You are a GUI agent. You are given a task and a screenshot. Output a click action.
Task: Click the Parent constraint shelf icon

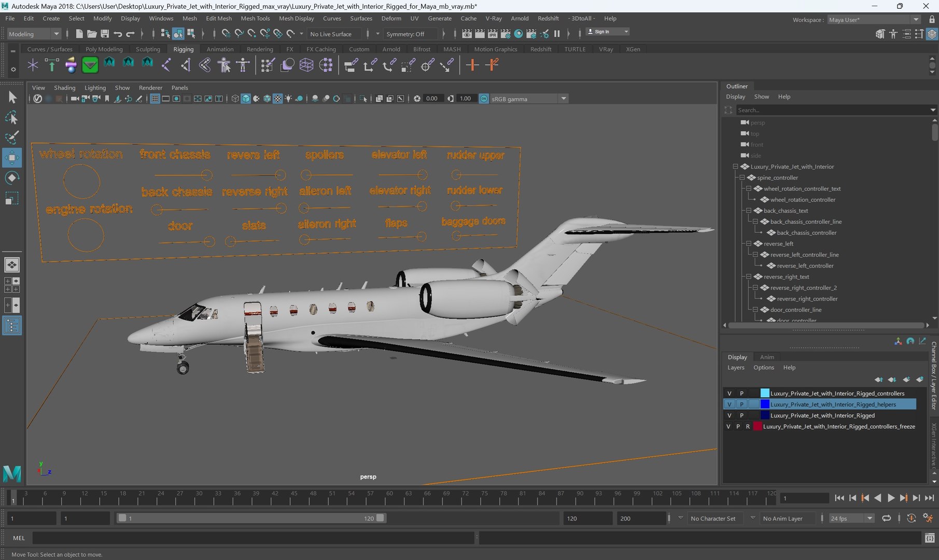351,65
